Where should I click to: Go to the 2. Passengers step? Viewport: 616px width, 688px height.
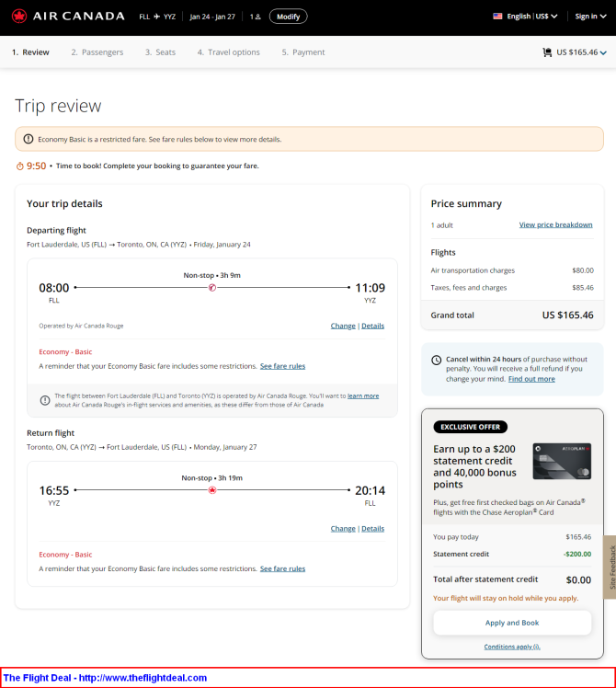(97, 52)
